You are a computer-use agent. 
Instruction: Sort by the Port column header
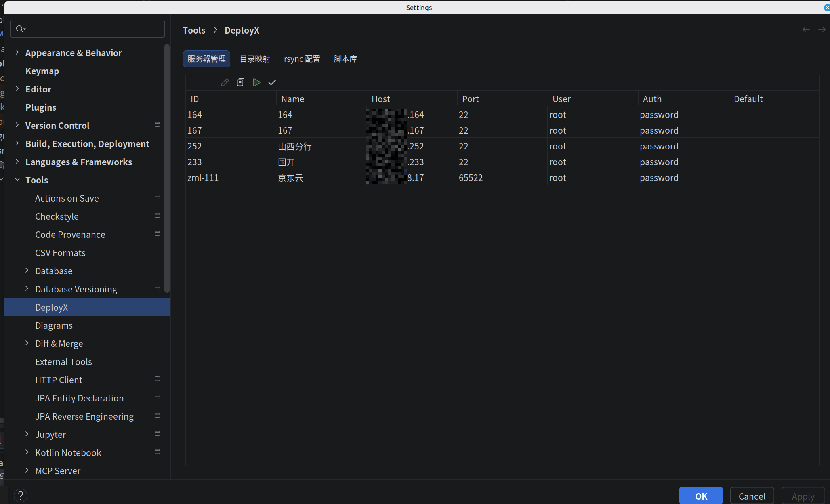pos(502,99)
